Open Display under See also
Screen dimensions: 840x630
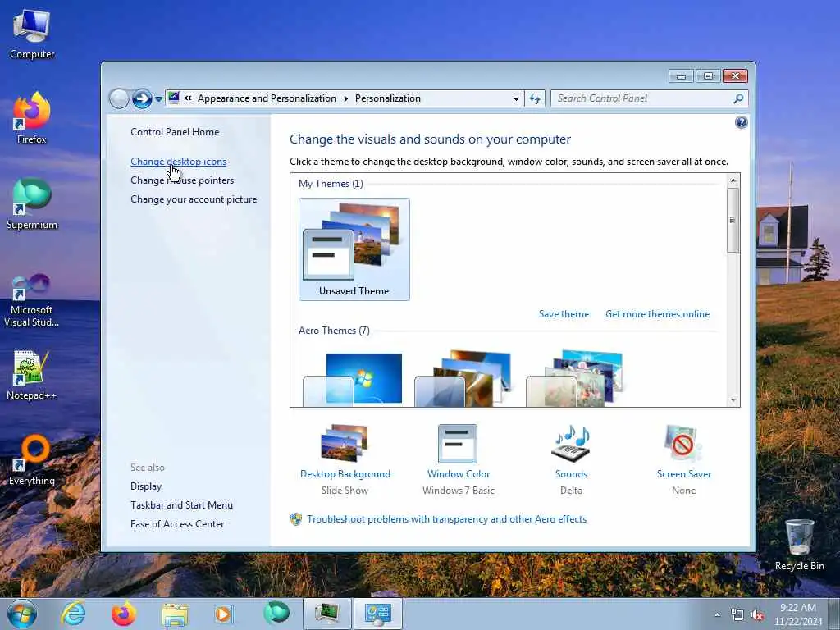pos(146,486)
